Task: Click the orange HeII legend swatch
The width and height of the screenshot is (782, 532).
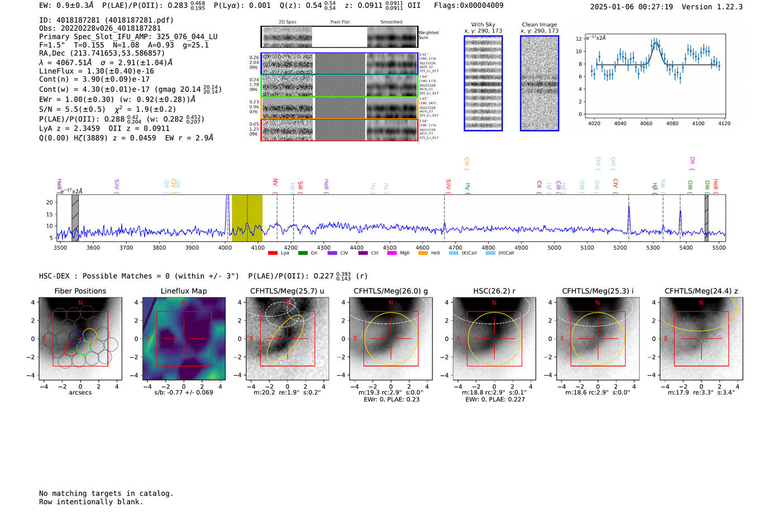Action: [x=423, y=253]
